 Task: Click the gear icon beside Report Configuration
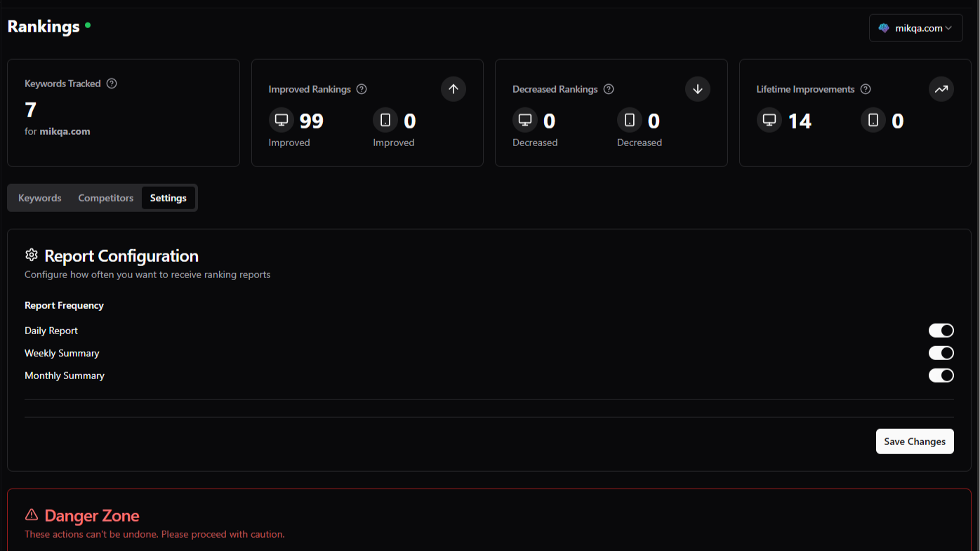(x=32, y=255)
